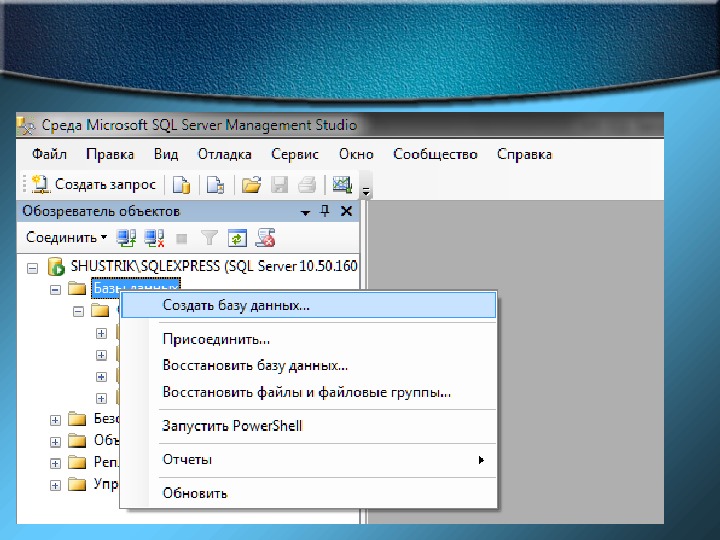This screenshot has width=720, height=540.
Task: Expand the folder starting with Упр
Action: (56, 485)
